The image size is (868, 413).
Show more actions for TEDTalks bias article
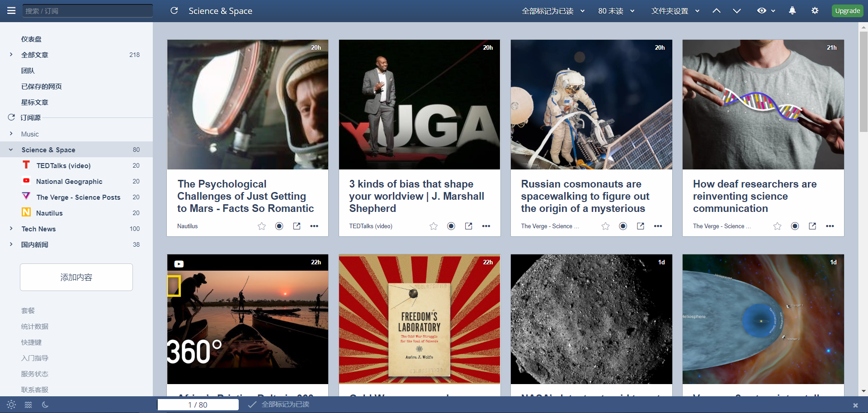486,226
